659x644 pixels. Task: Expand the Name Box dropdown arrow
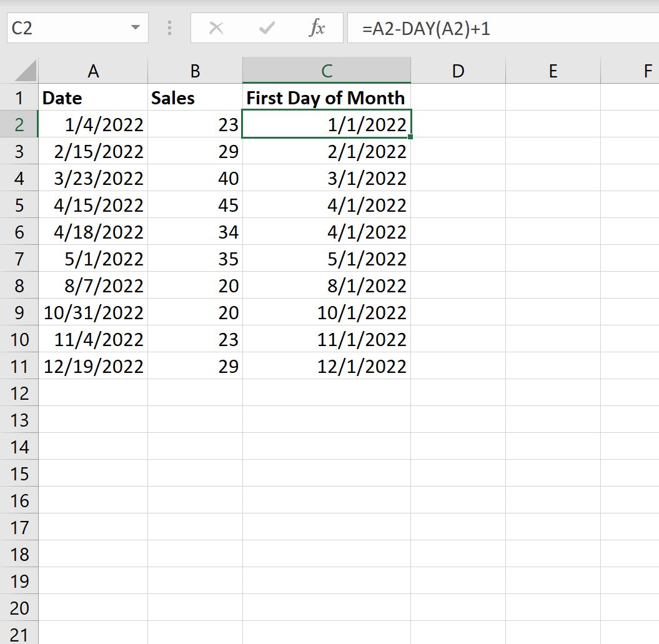pos(136,27)
